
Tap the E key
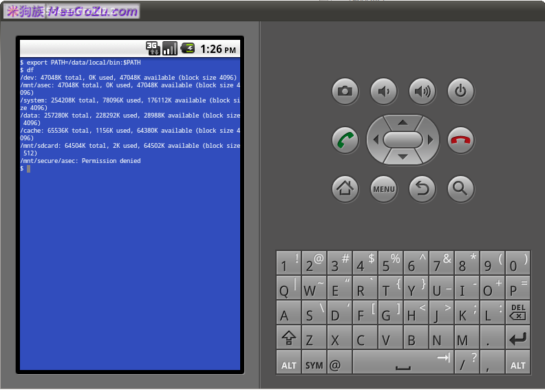[x=339, y=287]
